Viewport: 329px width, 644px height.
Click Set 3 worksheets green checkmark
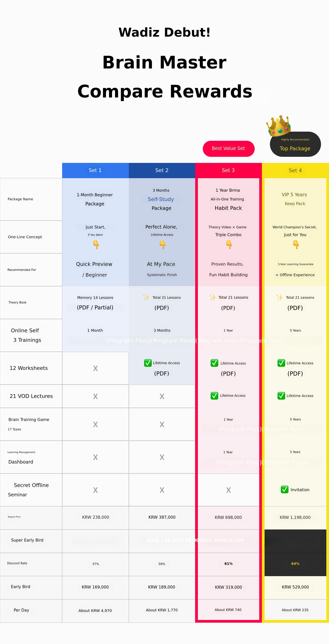(214, 363)
